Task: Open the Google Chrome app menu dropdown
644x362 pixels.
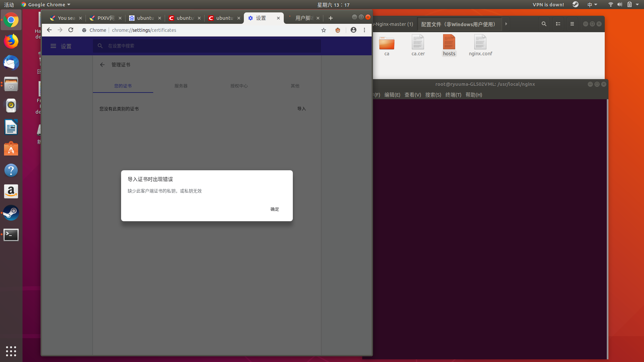Action: (46, 5)
